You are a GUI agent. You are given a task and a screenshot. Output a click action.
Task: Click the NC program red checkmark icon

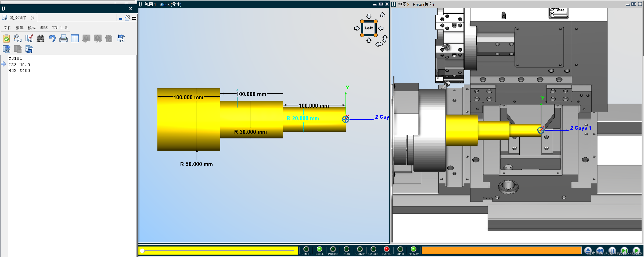click(29, 39)
